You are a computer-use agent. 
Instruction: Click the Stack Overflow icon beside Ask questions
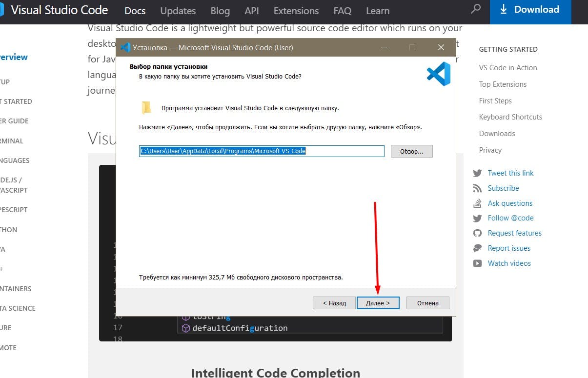click(477, 203)
